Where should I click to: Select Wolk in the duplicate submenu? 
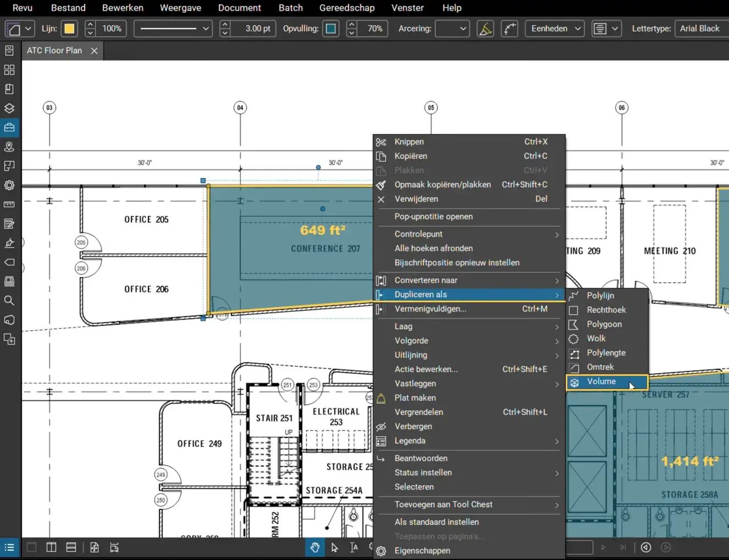[607, 339]
